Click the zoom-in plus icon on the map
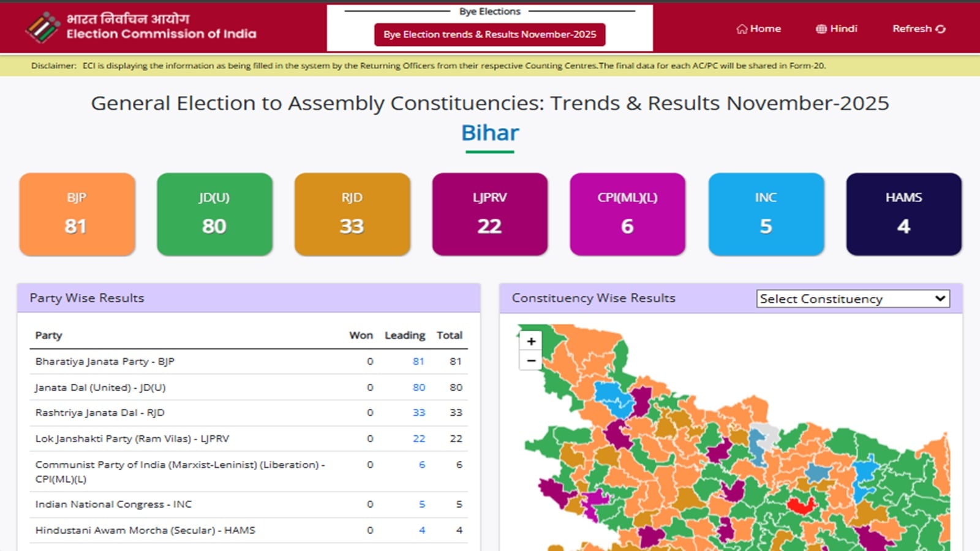Screen dimensions: 980x551 [x=530, y=341]
